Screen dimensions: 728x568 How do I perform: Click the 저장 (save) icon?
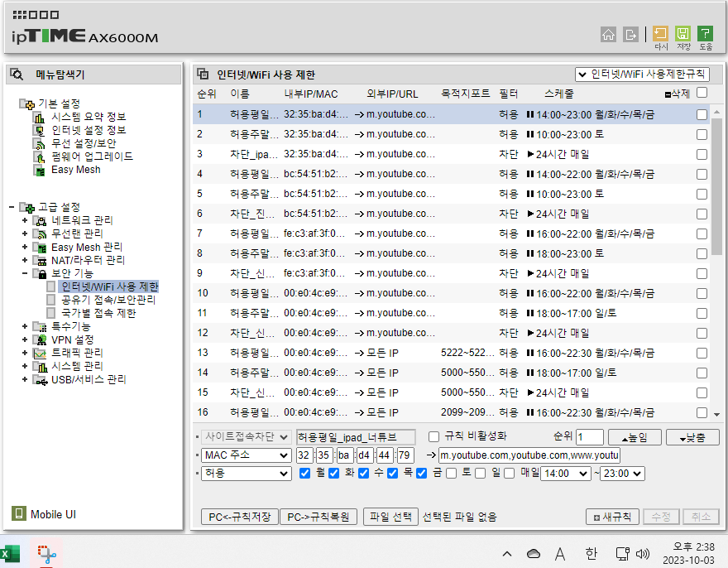(x=682, y=33)
